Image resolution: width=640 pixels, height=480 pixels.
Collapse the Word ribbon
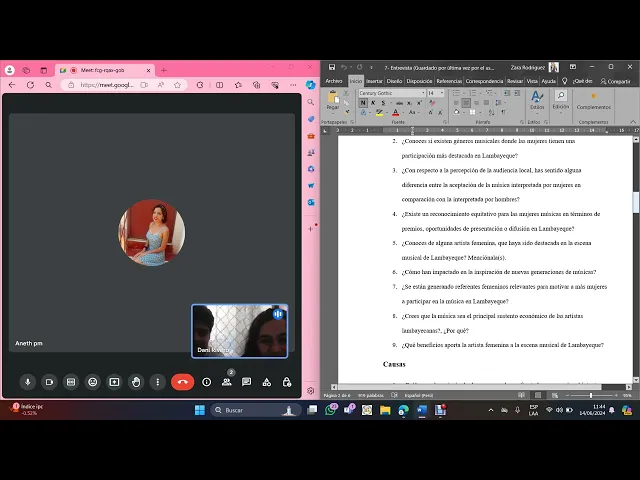click(633, 122)
